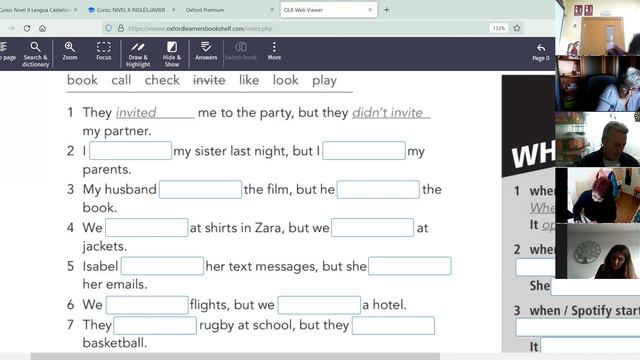This screenshot has width=640, height=360.
Task: Click the Switch book icon
Action: point(241,51)
